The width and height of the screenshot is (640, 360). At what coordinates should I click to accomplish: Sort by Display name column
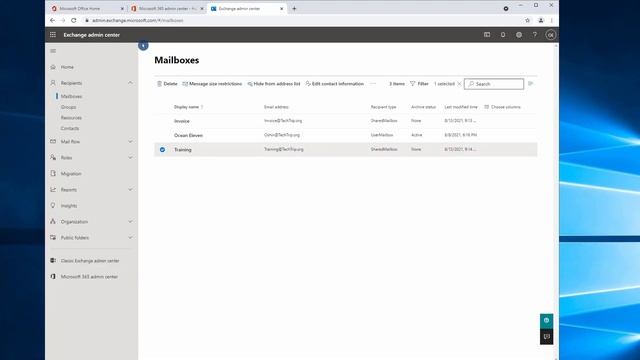click(187, 107)
